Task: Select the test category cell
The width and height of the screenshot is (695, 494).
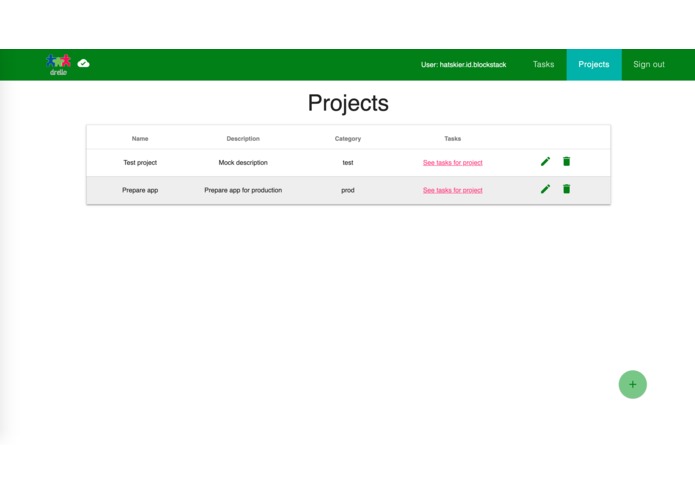Action: 348,163
